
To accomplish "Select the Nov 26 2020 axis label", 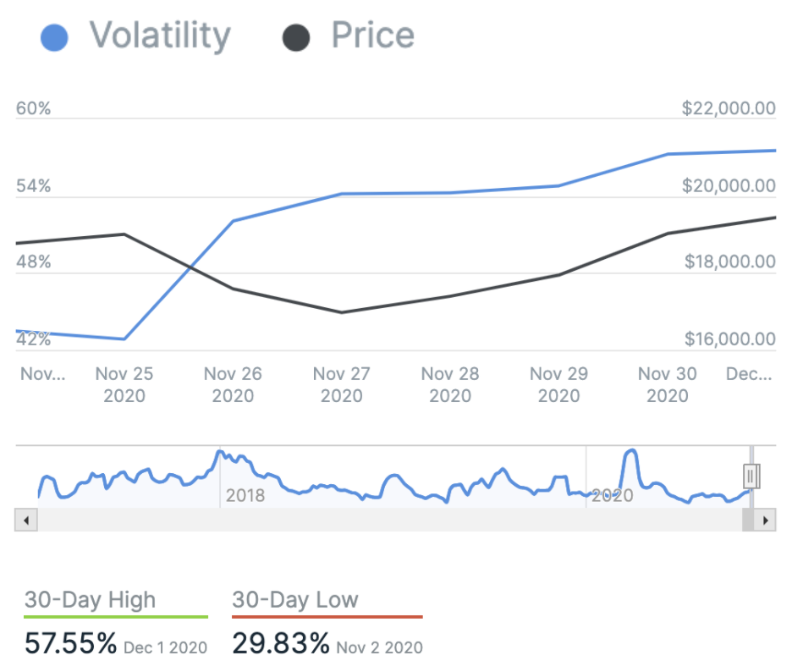I will pyautogui.click(x=233, y=384).
